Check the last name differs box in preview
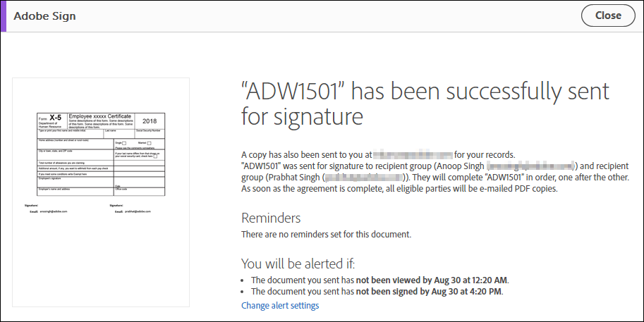This screenshot has width=644, height=322. (155, 156)
